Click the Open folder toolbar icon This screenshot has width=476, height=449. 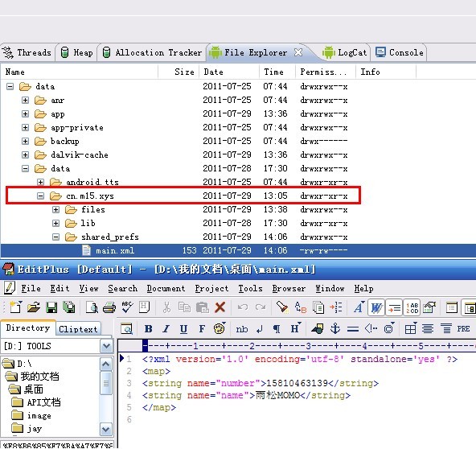[x=34, y=307]
